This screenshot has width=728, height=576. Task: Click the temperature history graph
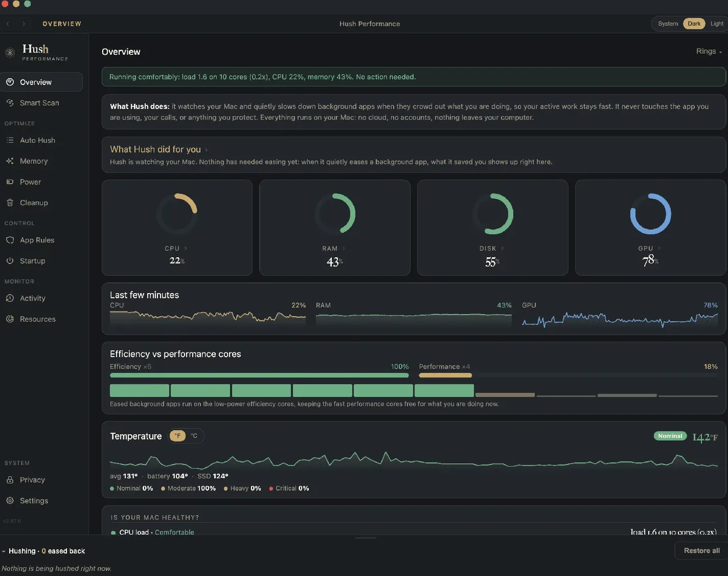coord(414,460)
